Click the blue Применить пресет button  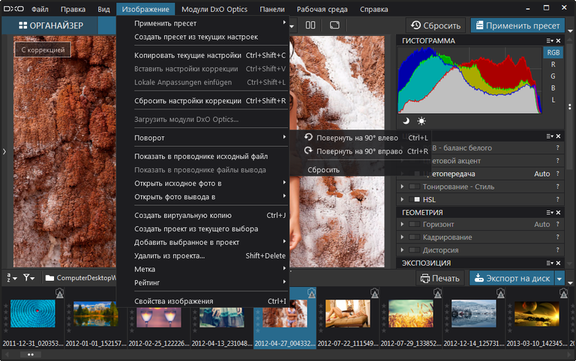click(x=518, y=25)
